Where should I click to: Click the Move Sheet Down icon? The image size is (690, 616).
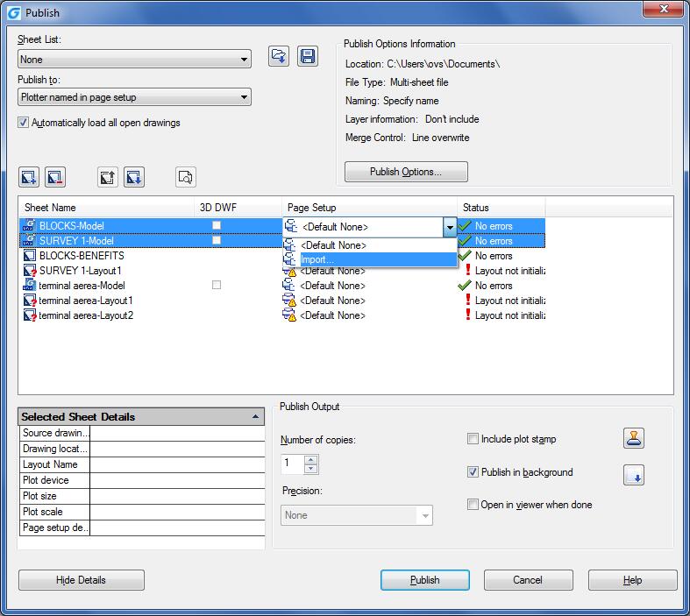[x=133, y=177]
